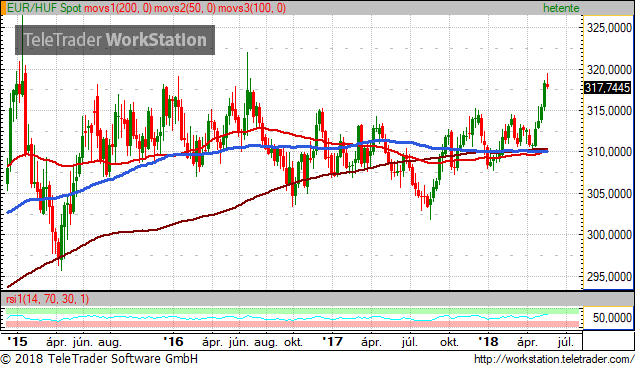Click the 305,0000 price axis label
The width and height of the screenshot is (635, 368).
[x=609, y=194]
